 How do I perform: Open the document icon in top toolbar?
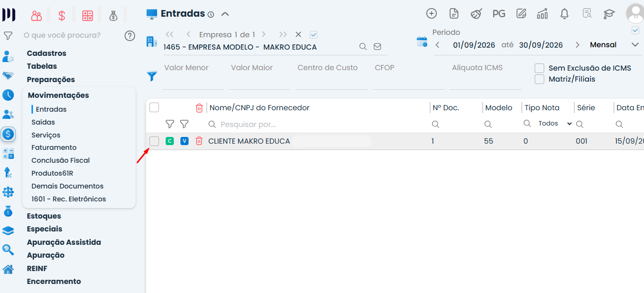(x=454, y=14)
